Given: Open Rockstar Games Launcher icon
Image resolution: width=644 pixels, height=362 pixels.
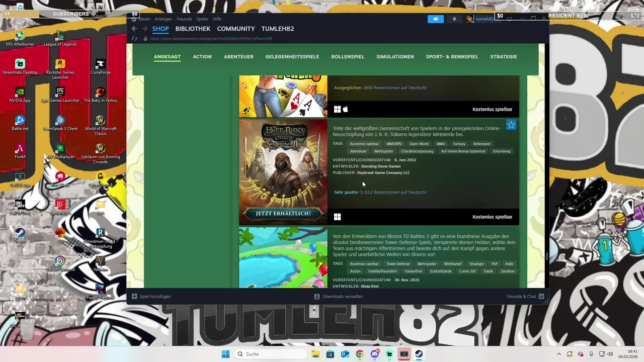Looking at the screenshot, I should (60, 69).
